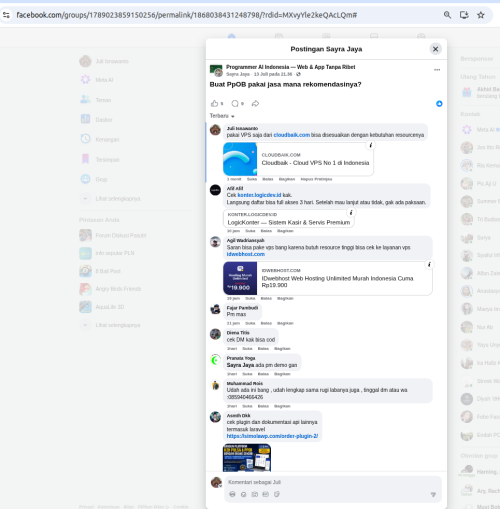This screenshot has height=509, width=500.
Task: Open the Fajar Pambudi commenter name
Action: [x=242, y=308]
